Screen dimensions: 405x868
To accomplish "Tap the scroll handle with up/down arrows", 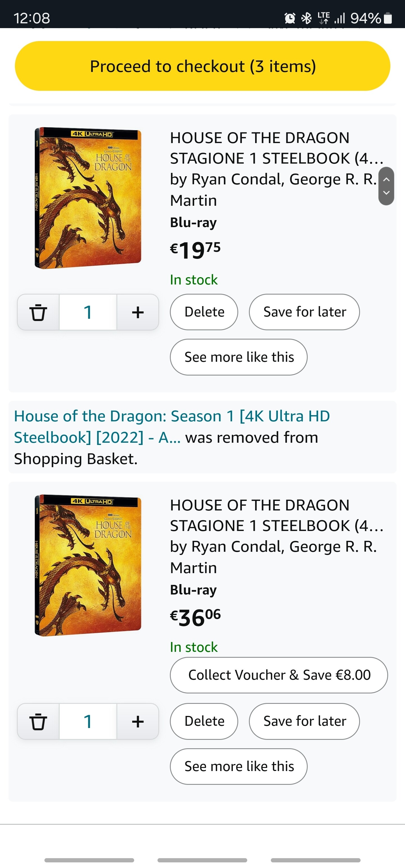I will click(x=386, y=186).
